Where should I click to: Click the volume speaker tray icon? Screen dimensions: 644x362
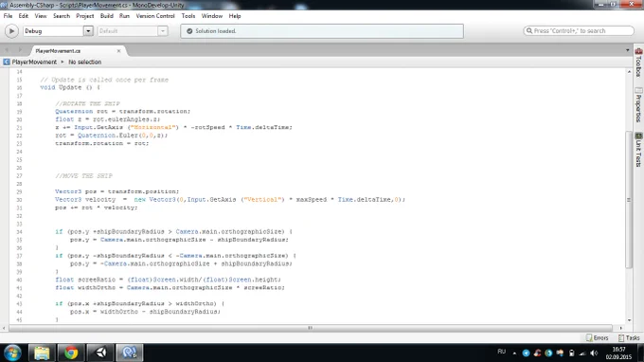(594, 353)
